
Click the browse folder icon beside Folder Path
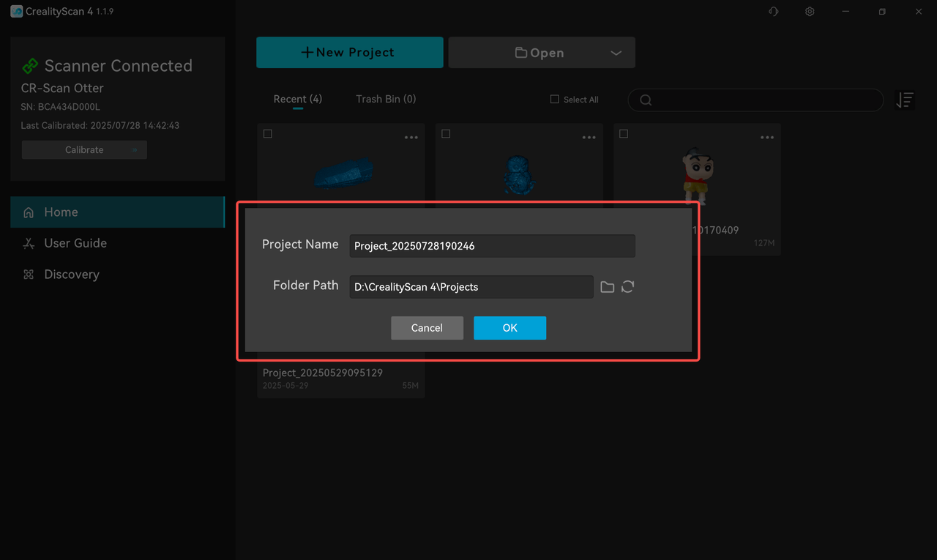point(607,287)
